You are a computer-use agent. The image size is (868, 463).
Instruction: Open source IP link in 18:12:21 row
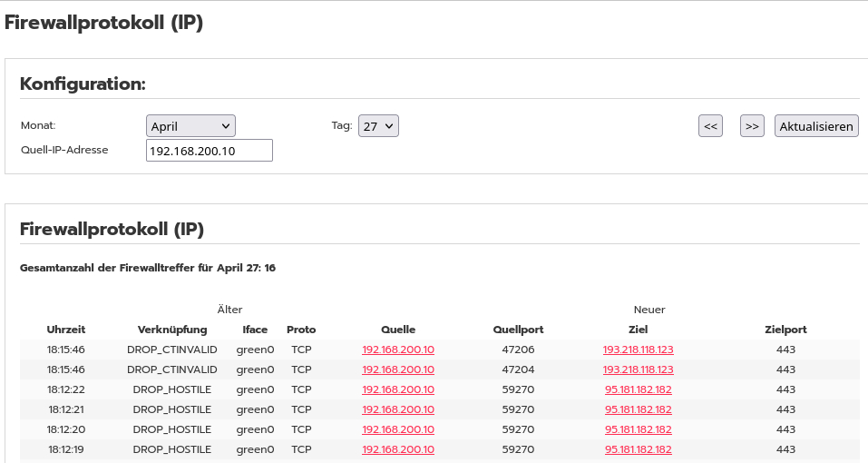[x=398, y=409]
